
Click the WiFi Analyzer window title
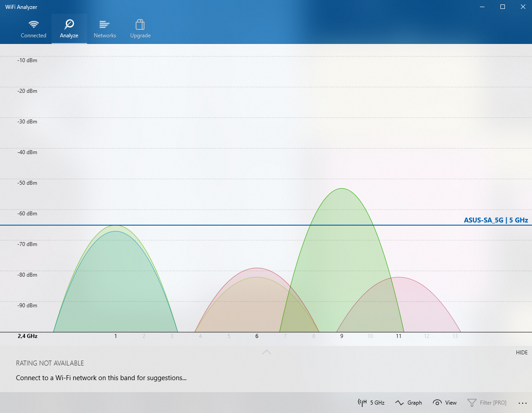coord(21,7)
